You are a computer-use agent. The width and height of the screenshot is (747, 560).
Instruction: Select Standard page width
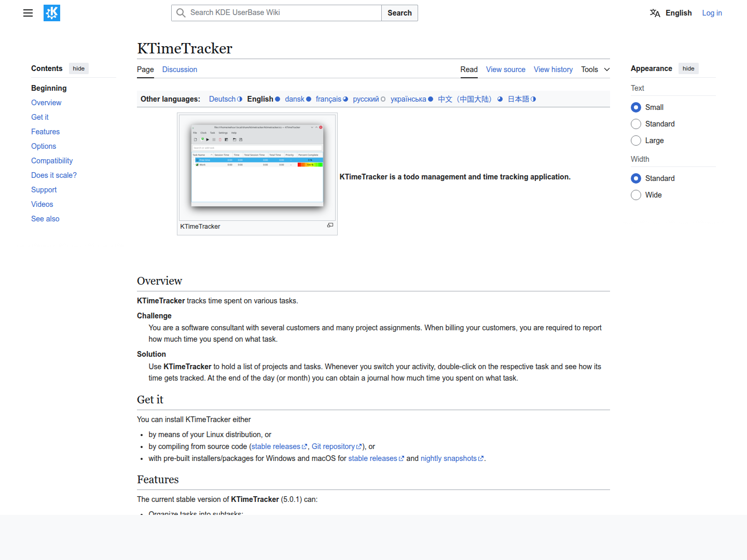coord(636,178)
